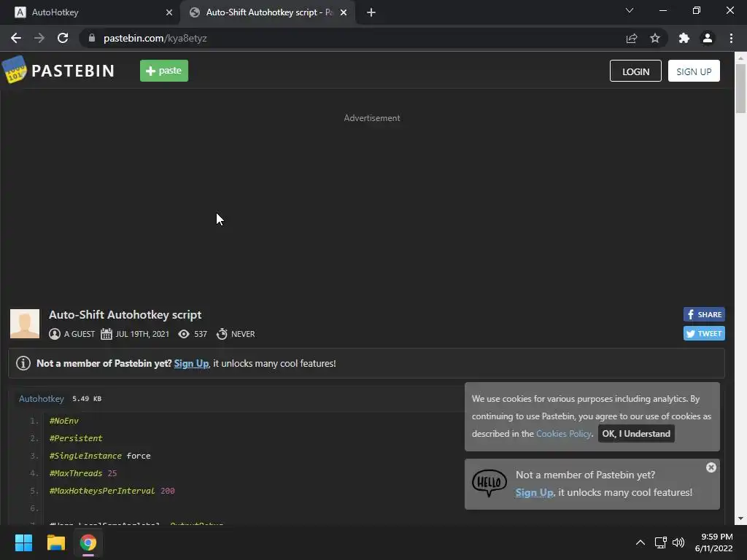Show hidden system tray icons
This screenshot has height=560, width=747.
tap(640, 542)
